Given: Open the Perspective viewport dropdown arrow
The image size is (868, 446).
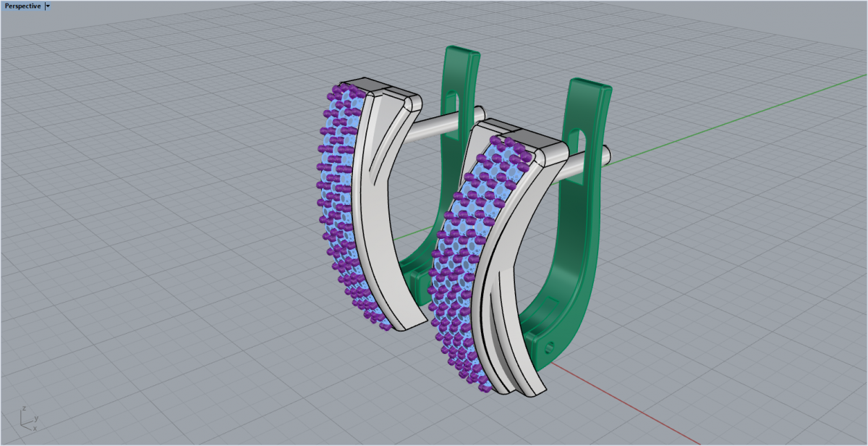Looking at the screenshot, I should pos(48,6).
